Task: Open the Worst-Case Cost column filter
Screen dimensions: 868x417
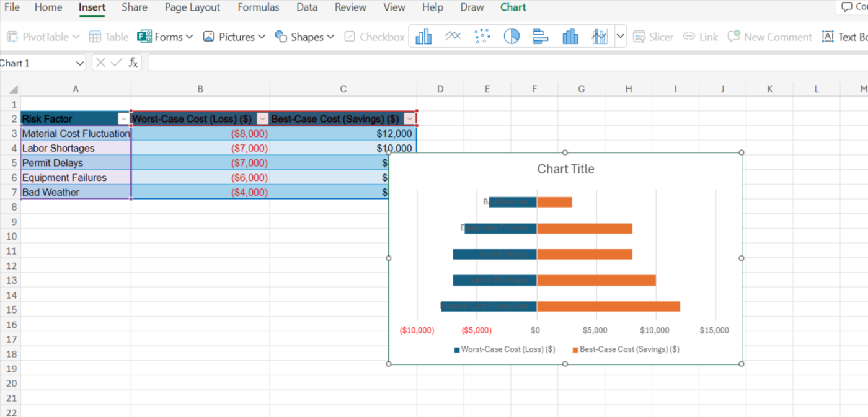Action: pos(262,119)
